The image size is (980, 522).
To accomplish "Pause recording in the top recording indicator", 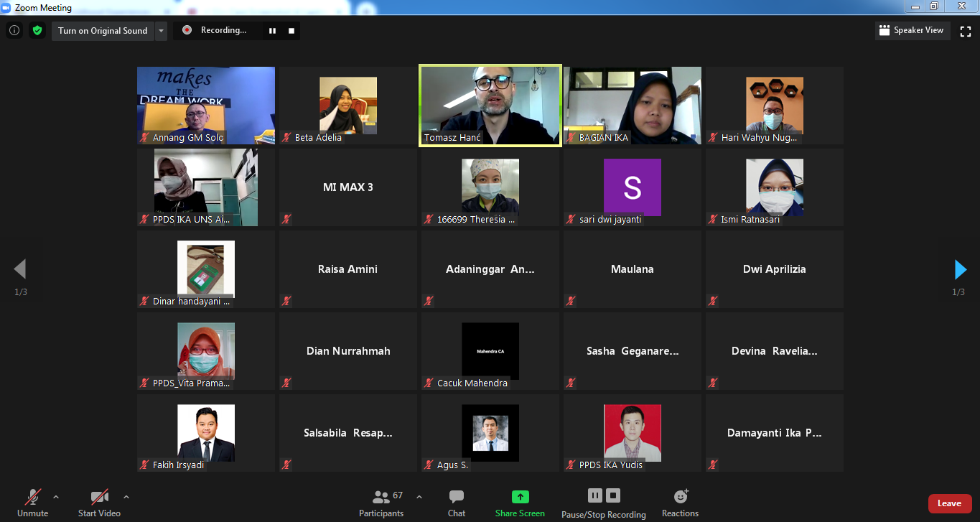I will 273,31.
